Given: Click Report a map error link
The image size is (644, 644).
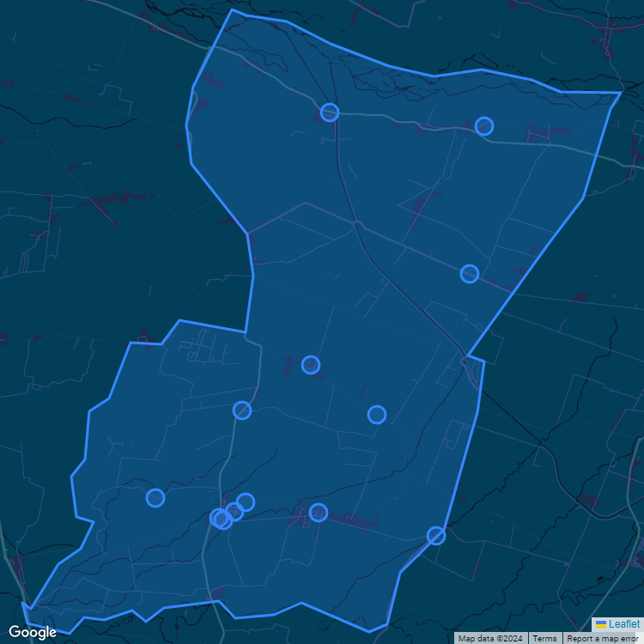Looking at the screenshot, I should (602, 638).
